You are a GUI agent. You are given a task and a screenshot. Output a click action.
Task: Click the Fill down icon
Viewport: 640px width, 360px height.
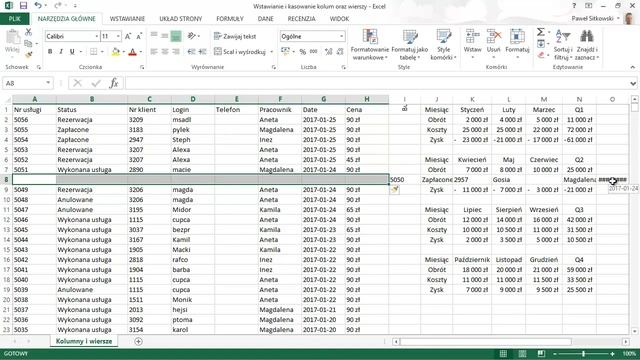[541, 43]
